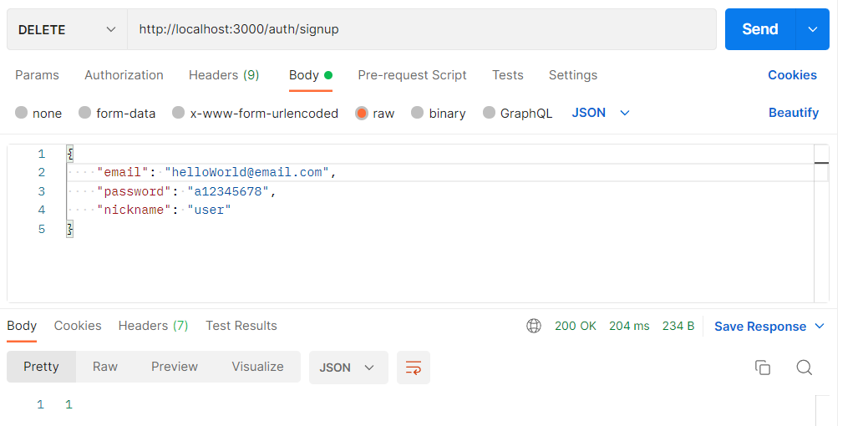Viewport: 868px width, 426px height.
Task: Select the raw body type
Action: pyautogui.click(x=375, y=114)
